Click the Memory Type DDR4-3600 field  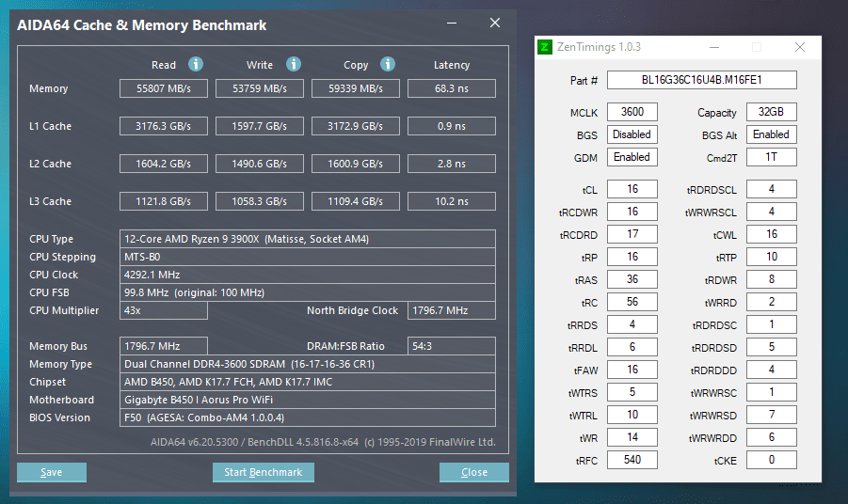[307, 364]
